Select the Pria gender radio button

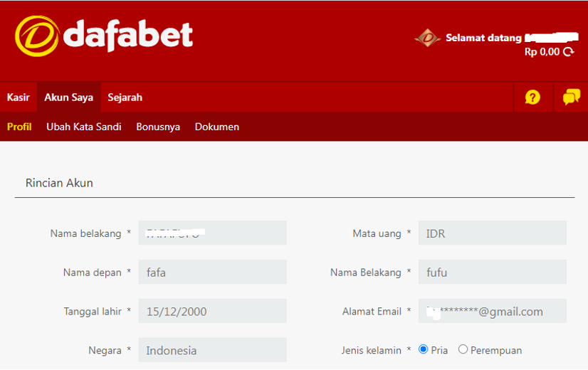coord(423,349)
